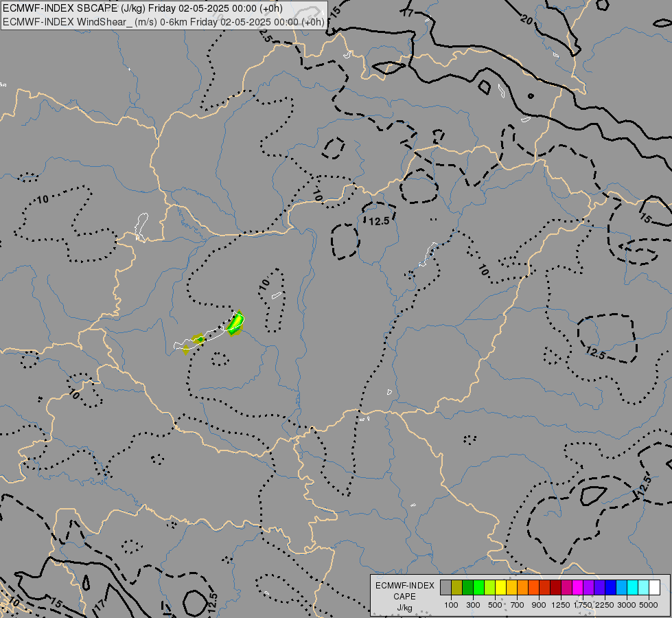
Task: Click the '2250' legend tick value
Action: pyautogui.click(x=605, y=605)
